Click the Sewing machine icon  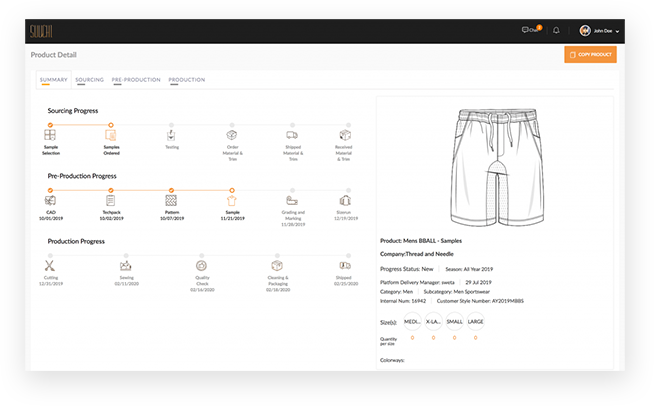[126, 266]
